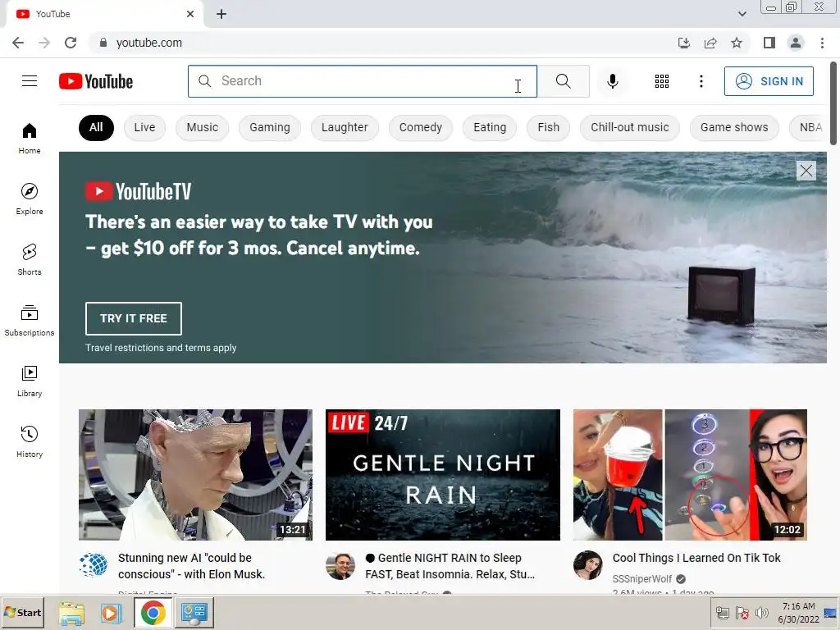Close the YouTube browser tab

190,14
